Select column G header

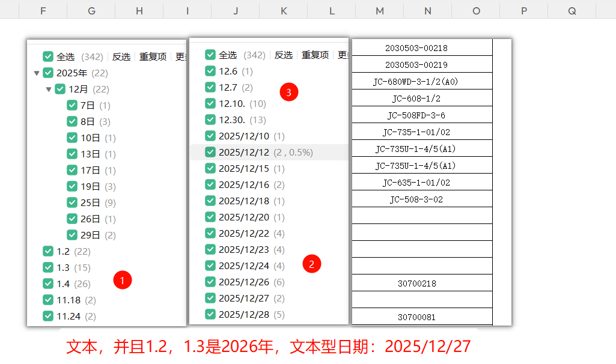tap(91, 11)
